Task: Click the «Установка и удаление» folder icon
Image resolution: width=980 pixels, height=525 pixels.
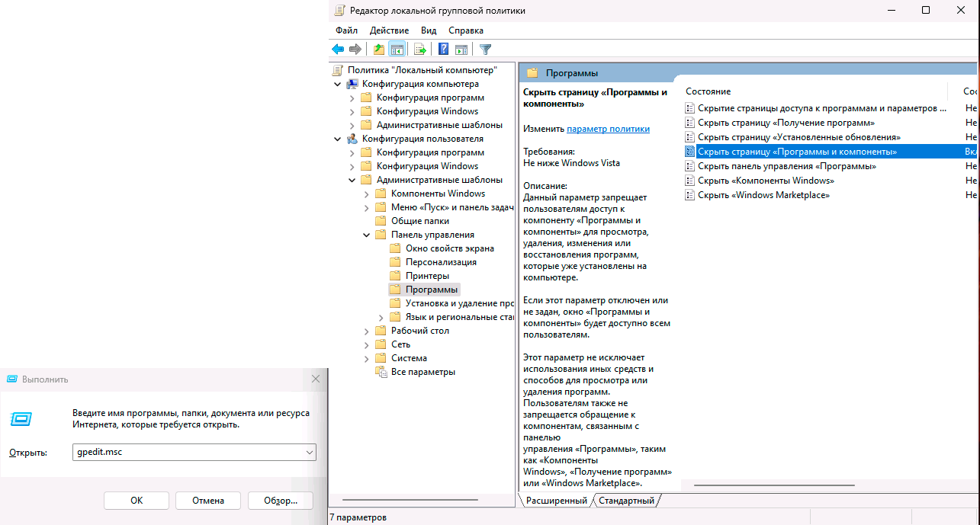Action: pyautogui.click(x=395, y=303)
